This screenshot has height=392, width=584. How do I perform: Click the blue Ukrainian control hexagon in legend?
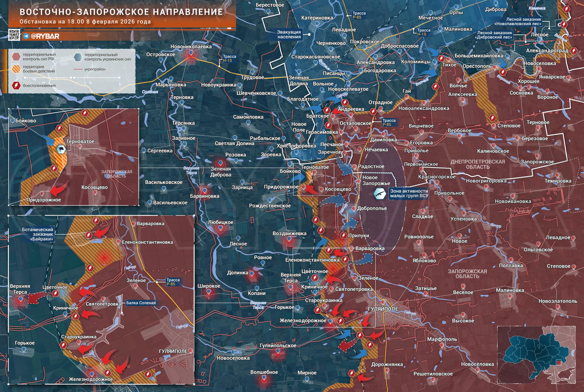click(78, 57)
